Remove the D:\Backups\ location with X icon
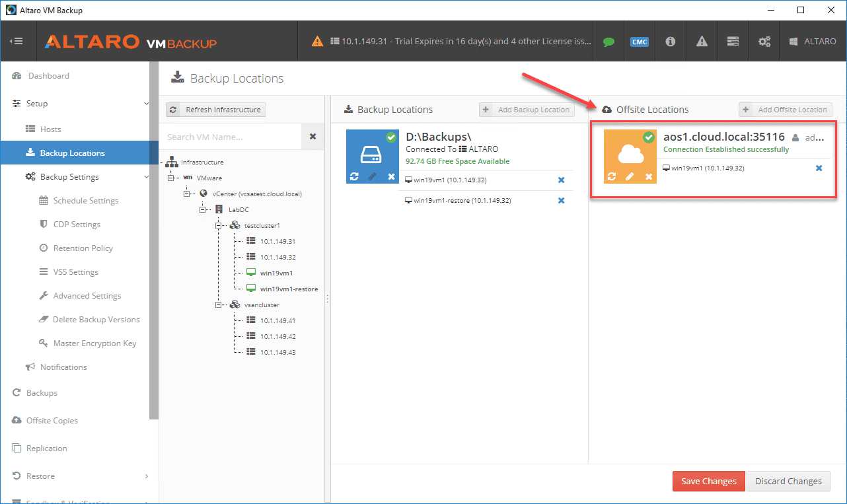The width and height of the screenshot is (847, 504). 391,176
